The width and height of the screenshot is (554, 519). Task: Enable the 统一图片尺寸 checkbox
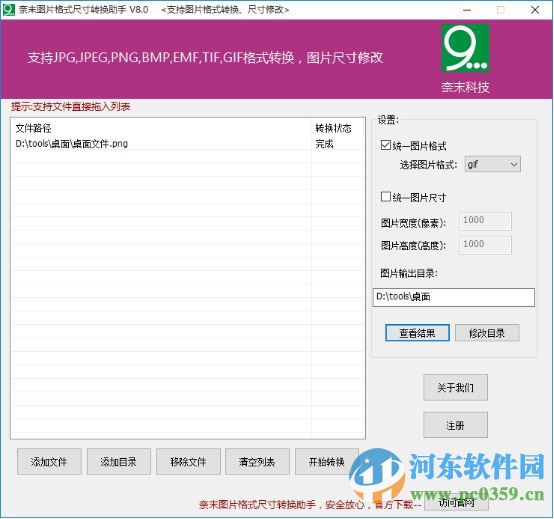[386, 197]
